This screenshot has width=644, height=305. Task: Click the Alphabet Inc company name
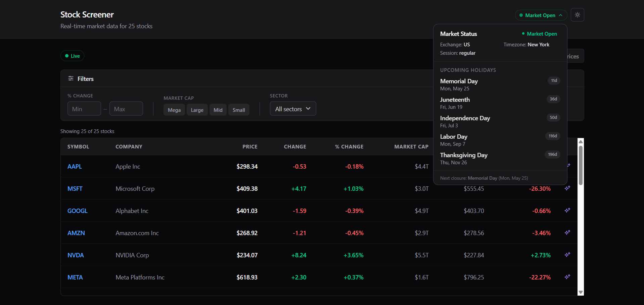tap(132, 211)
